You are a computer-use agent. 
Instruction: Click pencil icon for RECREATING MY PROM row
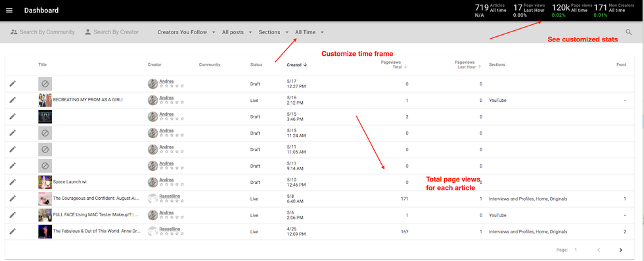click(x=12, y=100)
